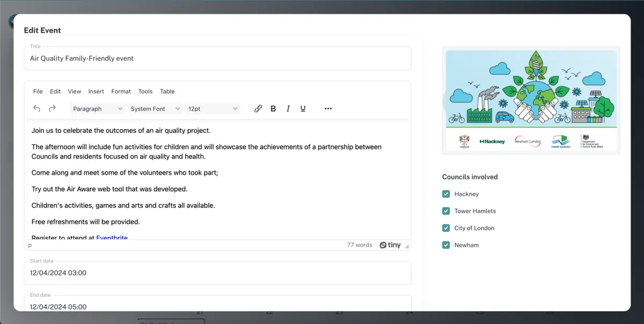Apply bold formatting with the B icon
Viewport: 644px width, 324px height.
pyautogui.click(x=273, y=108)
